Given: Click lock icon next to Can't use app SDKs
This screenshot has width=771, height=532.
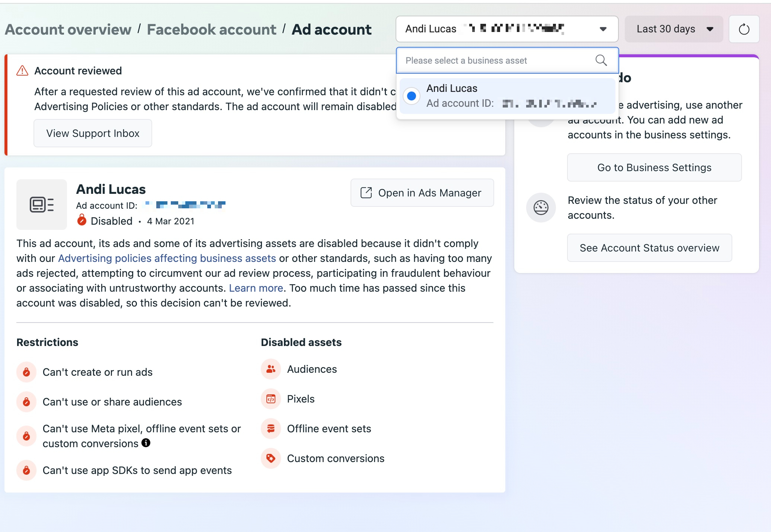Looking at the screenshot, I should click(x=26, y=470).
